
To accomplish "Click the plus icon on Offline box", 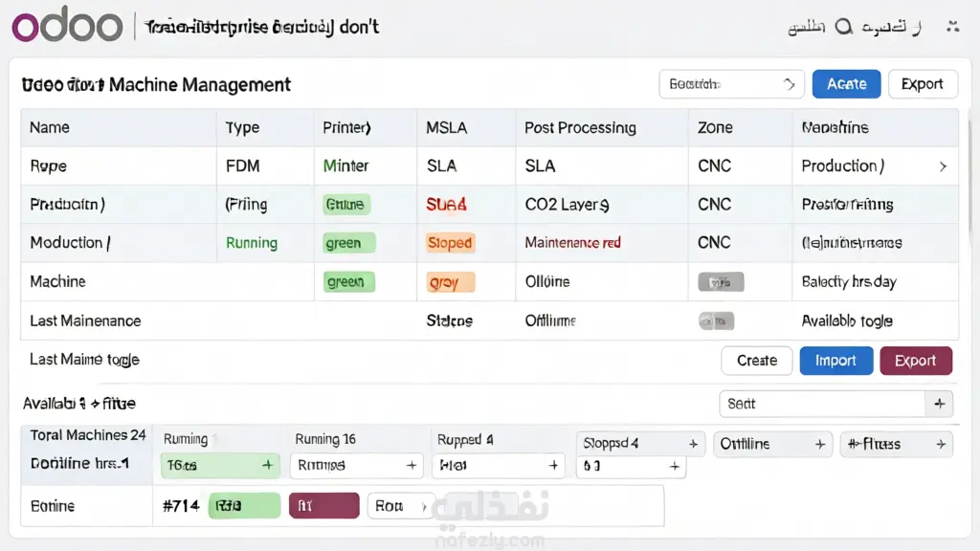I will [820, 444].
